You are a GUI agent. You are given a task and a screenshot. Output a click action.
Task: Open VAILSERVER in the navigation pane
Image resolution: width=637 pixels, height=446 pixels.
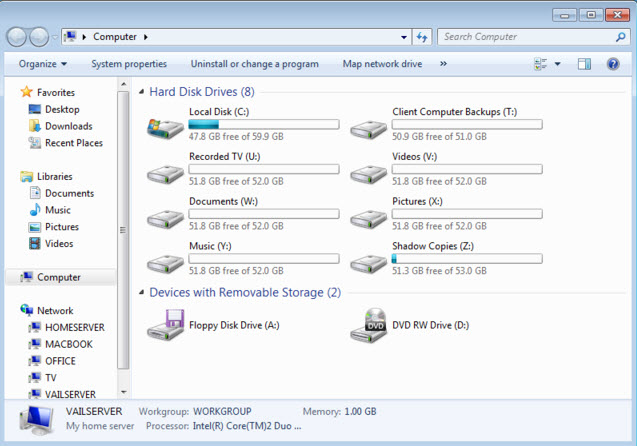pyautogui.click(x=70, y=394)
